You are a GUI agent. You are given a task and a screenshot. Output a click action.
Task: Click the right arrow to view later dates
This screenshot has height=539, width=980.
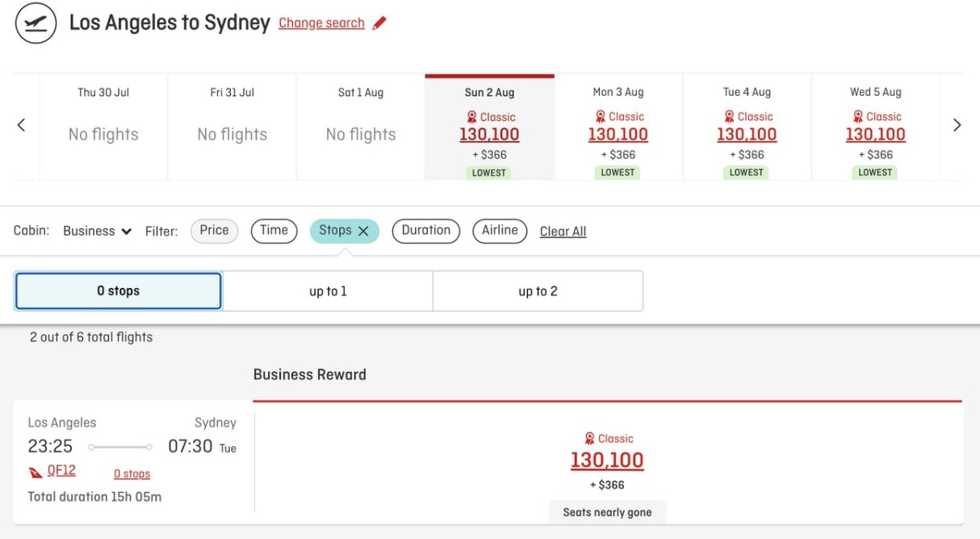(957, 125)
